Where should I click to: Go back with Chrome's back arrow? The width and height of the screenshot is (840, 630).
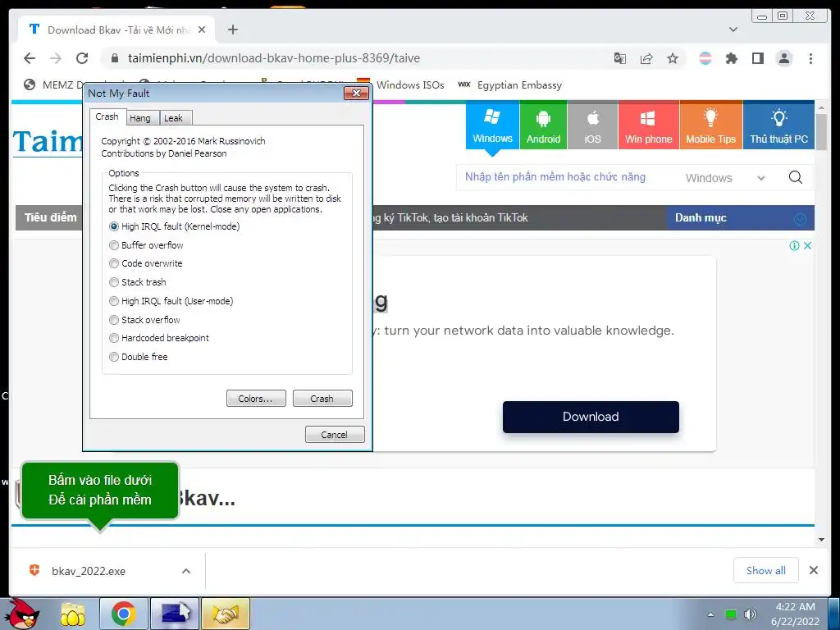pyautogui.click(x=30, y=58)
